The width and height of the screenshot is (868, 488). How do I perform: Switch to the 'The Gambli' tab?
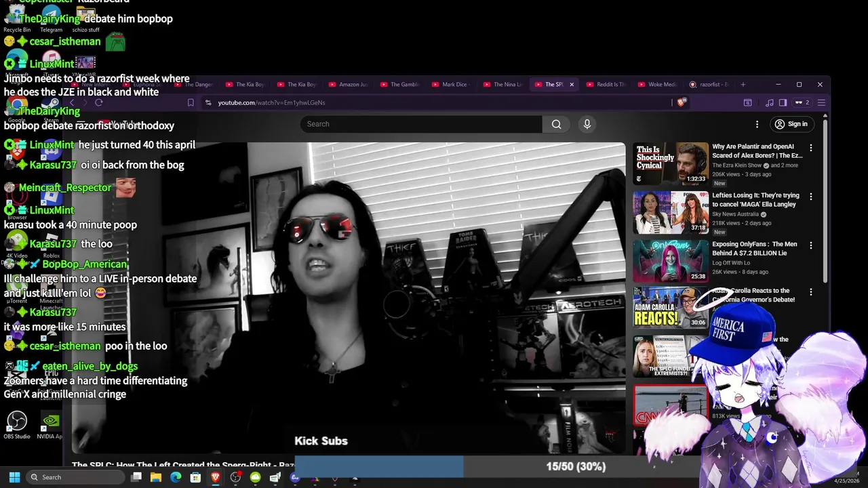399,85
